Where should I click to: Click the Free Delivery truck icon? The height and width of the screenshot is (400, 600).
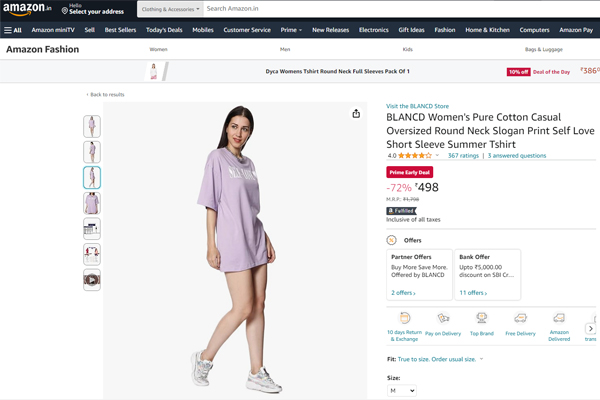pyautogui.click(x=520, y=318)
